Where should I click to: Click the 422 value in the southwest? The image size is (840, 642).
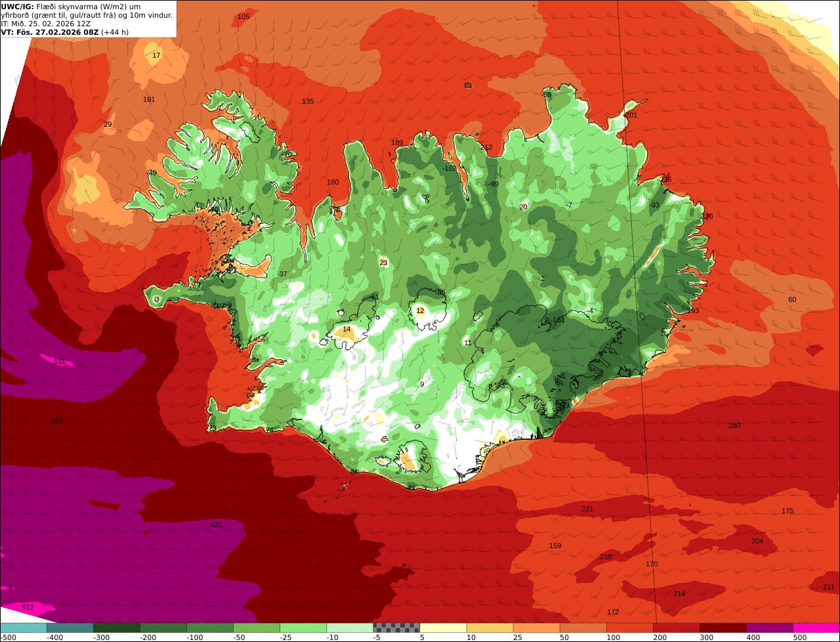216,525
